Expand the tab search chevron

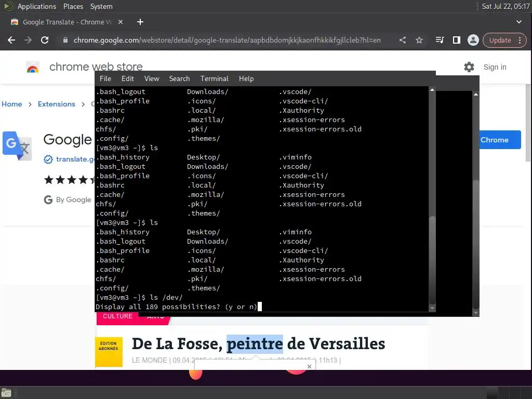519,22
